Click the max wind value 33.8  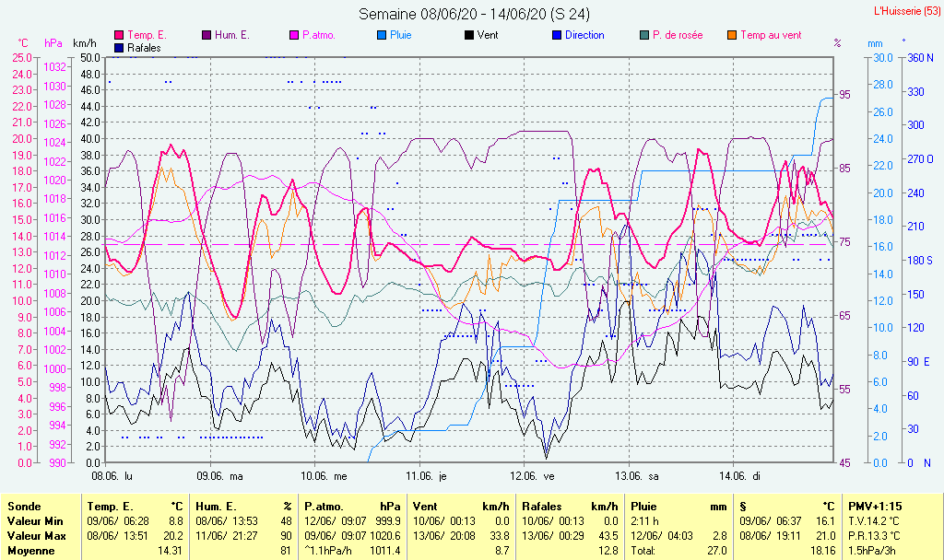point(500,536)
